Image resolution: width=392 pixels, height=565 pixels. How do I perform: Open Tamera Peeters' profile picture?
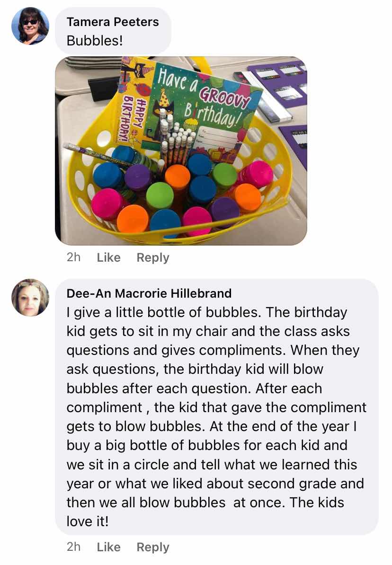point(30,26)
